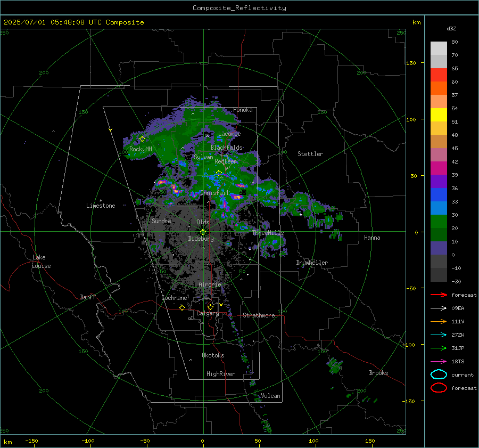Image resolution: width=479 pixels, height=448 pixels.
Task: Click the yellow V marker east of Calgary
Action: [x=221, y=305]
